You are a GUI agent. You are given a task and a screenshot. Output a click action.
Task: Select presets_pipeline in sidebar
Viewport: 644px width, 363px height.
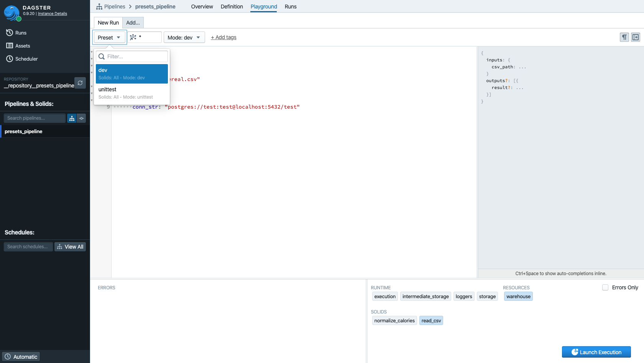(45, 131)
